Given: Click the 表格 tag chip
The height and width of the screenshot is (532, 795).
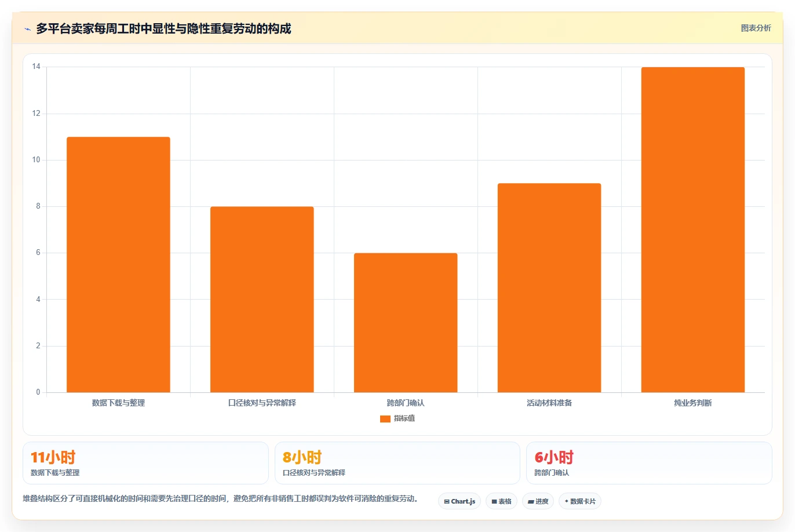Looking at the screenshot, I should [x=501, y=501].
